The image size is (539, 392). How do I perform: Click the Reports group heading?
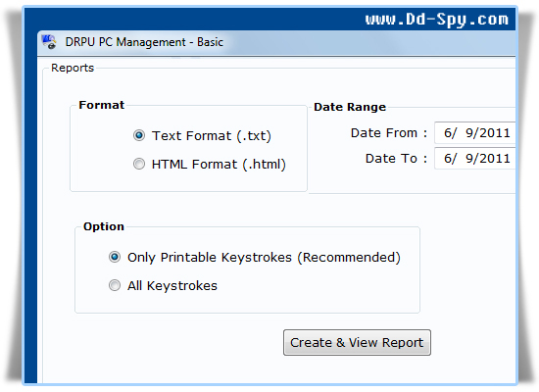point(73,68)
